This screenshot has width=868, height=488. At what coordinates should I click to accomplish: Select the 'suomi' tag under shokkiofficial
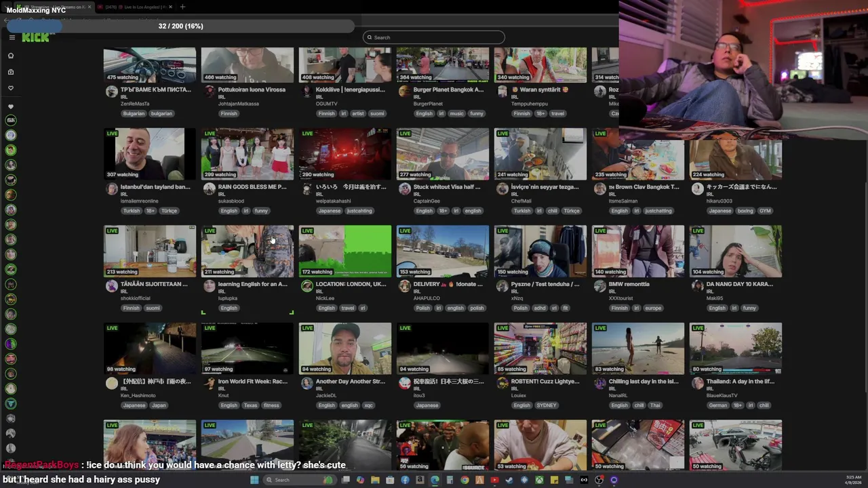pos(153,308)
